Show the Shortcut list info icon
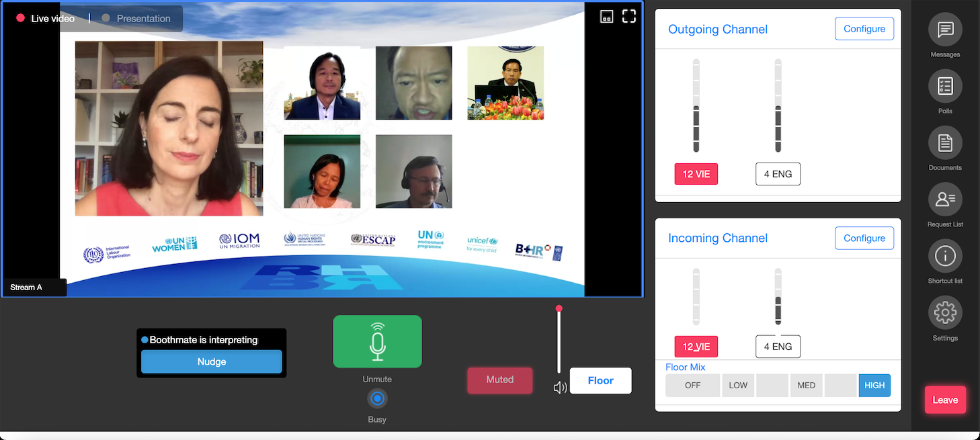This screenshot has height=440, width=980. click(x=945, y=257)
